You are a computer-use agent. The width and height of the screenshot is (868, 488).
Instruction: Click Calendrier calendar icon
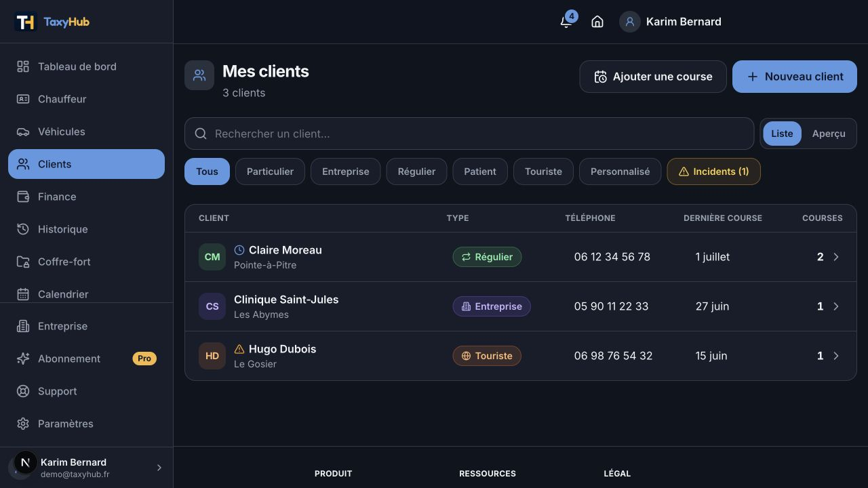[x=23, y=294]
